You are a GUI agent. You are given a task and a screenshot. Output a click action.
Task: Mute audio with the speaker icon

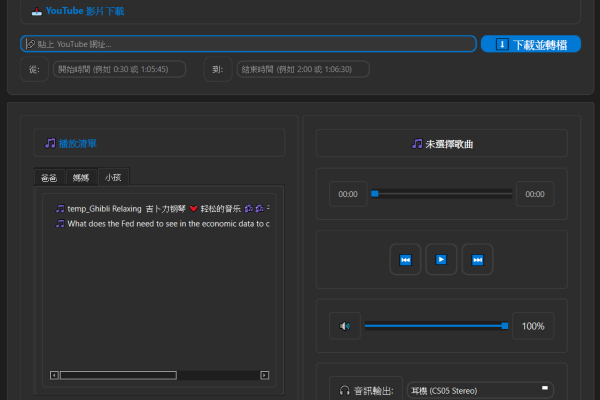345,326
